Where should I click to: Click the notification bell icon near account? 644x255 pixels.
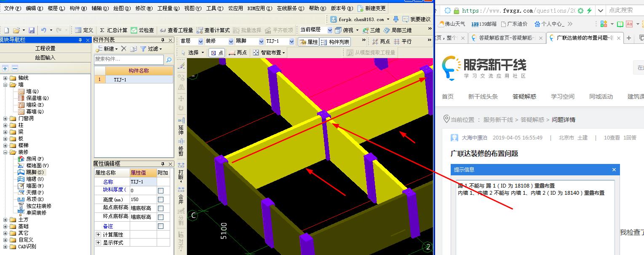395,19
